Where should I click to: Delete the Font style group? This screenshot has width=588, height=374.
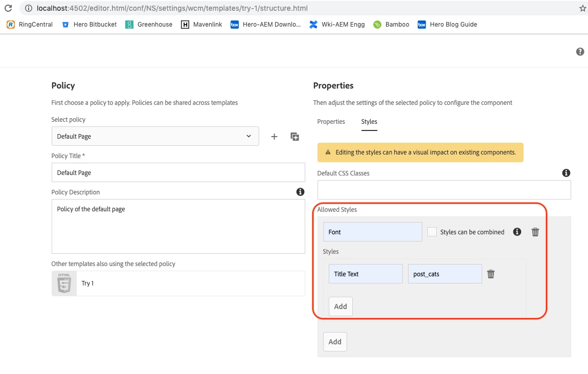coord(535,232)
